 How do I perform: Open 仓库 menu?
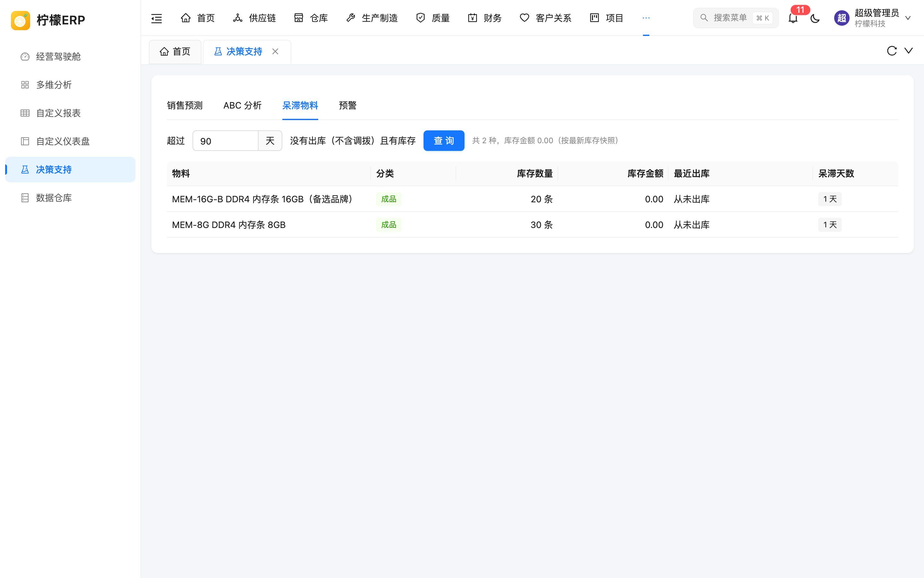pos(311,18)
